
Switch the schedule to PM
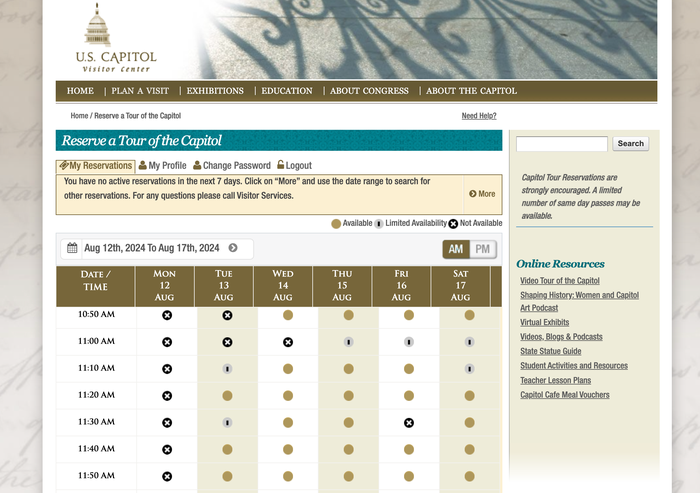click(x=483, y=249)
